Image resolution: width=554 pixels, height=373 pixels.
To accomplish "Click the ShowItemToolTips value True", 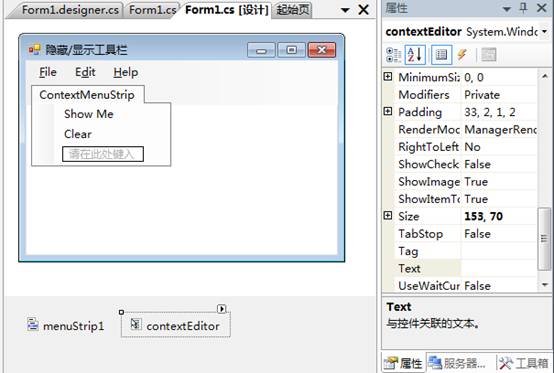I will tap(476, 199).
